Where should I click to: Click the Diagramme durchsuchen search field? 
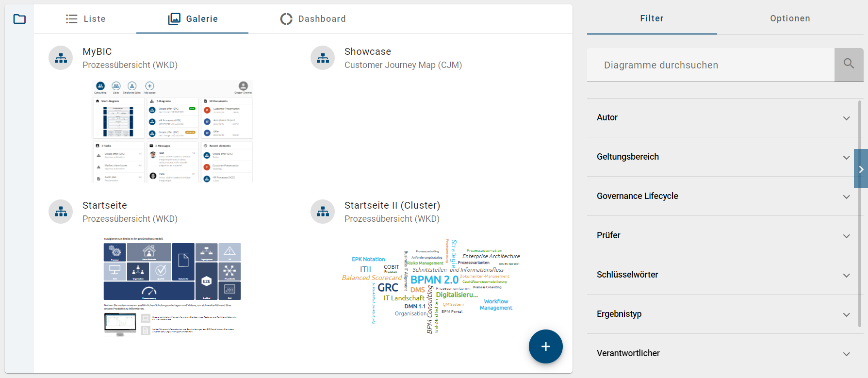coord(710,65)
